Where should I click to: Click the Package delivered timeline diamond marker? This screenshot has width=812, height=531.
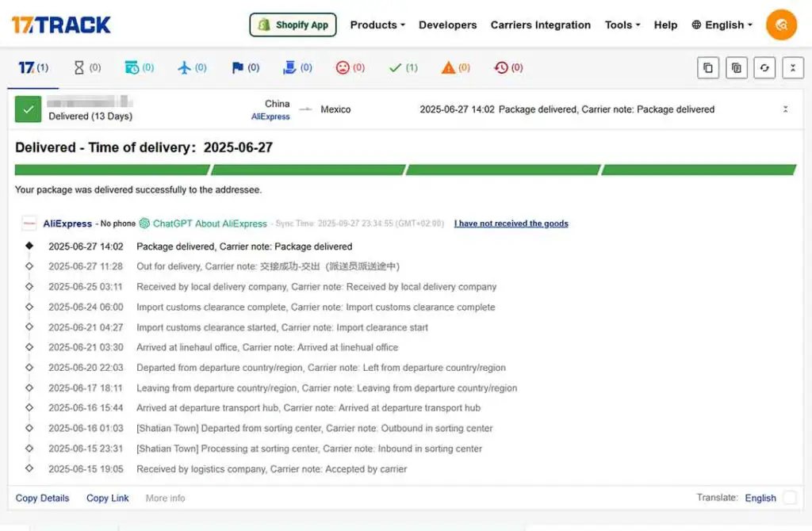point(29,246)
